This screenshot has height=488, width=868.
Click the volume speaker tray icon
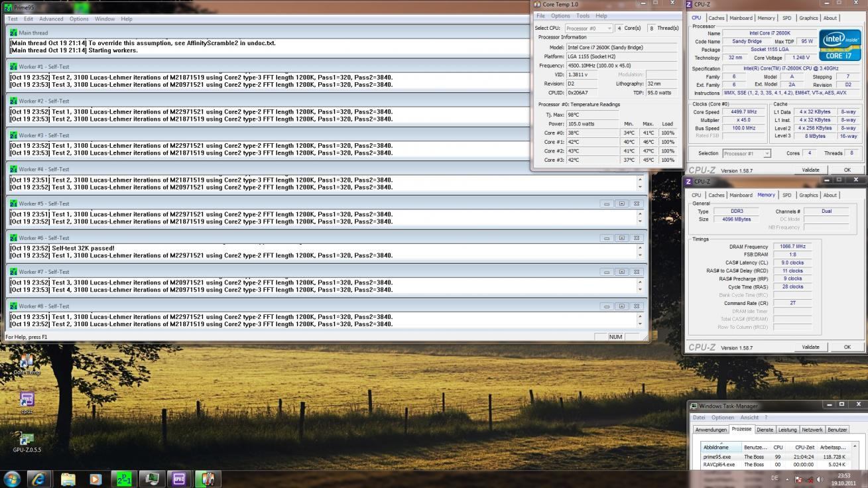[x=820, y=479]
